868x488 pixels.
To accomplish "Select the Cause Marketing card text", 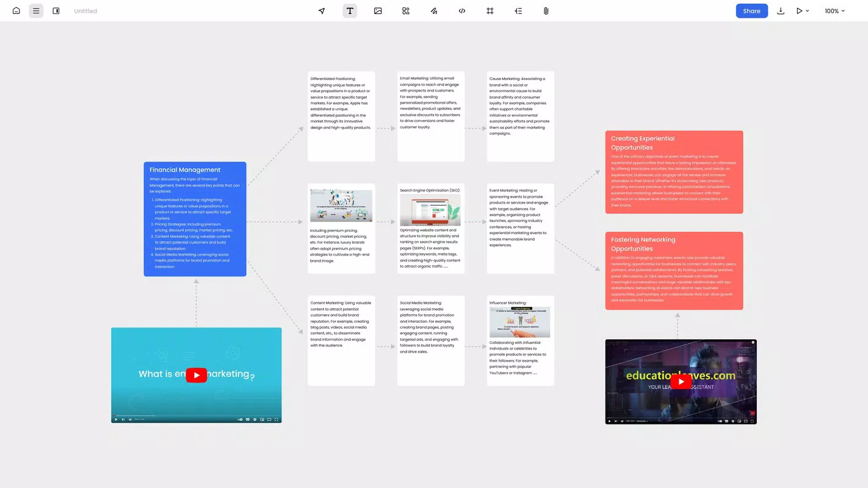I will [x=519, y=106].
